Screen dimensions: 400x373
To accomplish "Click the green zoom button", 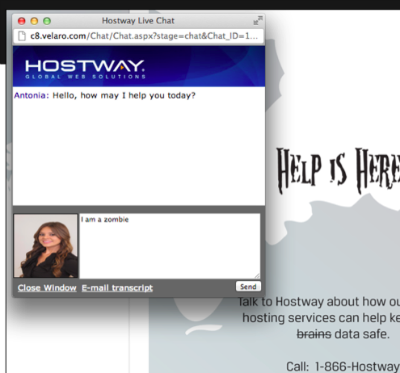I will coord(47,21).
